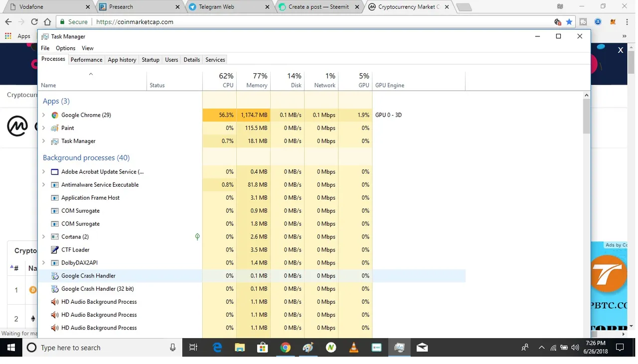Switch to Chrome via taskbar icon

(286, 348)
